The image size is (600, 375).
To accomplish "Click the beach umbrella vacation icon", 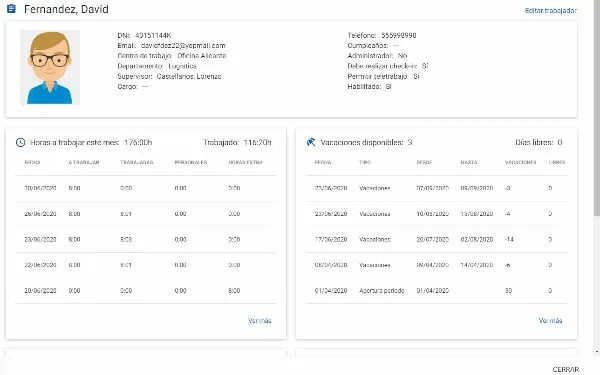I will pyautogui.click(x=311, y=142).
